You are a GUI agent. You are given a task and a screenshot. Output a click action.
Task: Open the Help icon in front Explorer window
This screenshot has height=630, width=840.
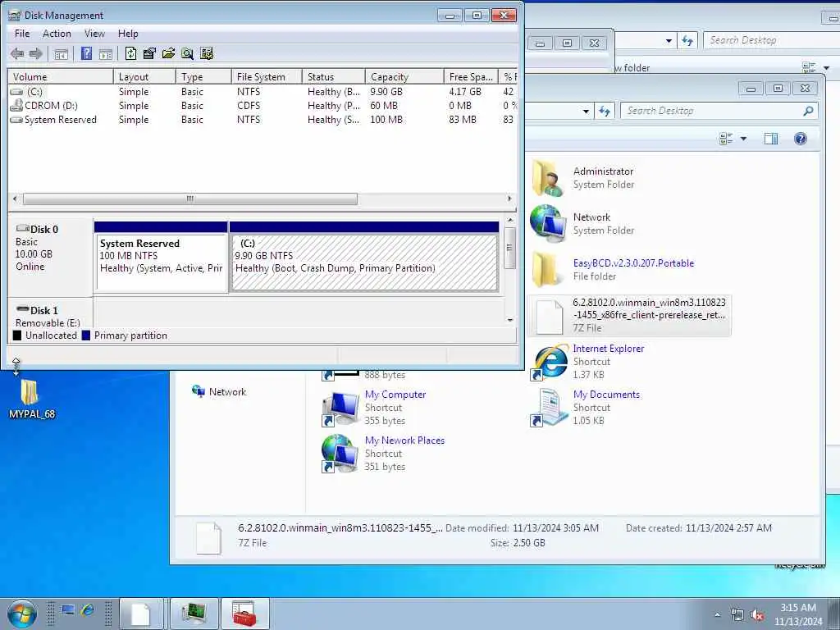801,139
